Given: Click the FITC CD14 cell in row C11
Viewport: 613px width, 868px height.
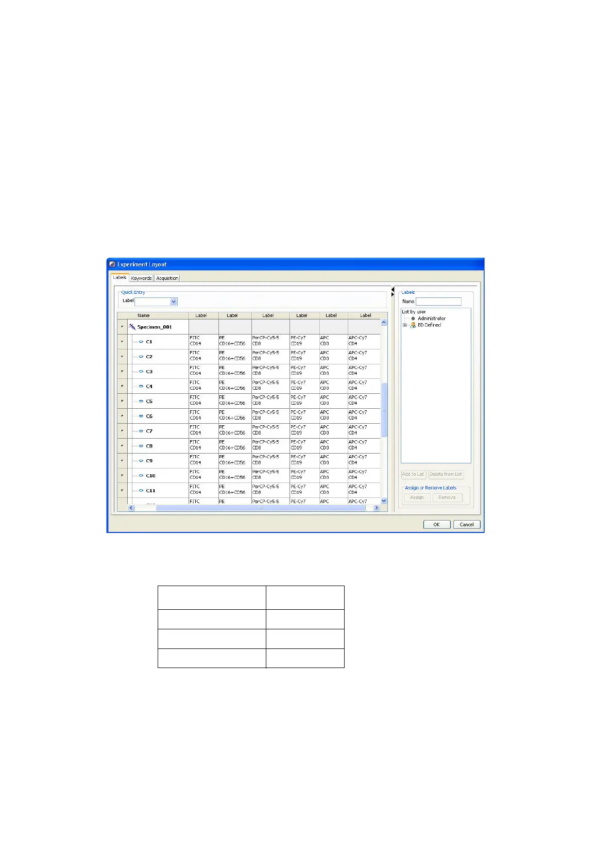Looking at the screenshot, I should [203, 490].
